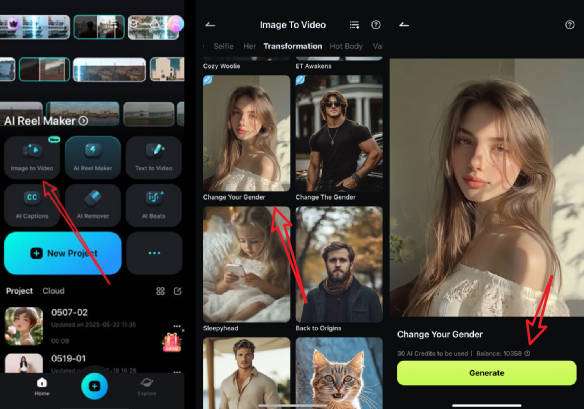This screenshot has width=584, height=409.
Task: Open the AI Beats tool
Action: click(153, 205)
